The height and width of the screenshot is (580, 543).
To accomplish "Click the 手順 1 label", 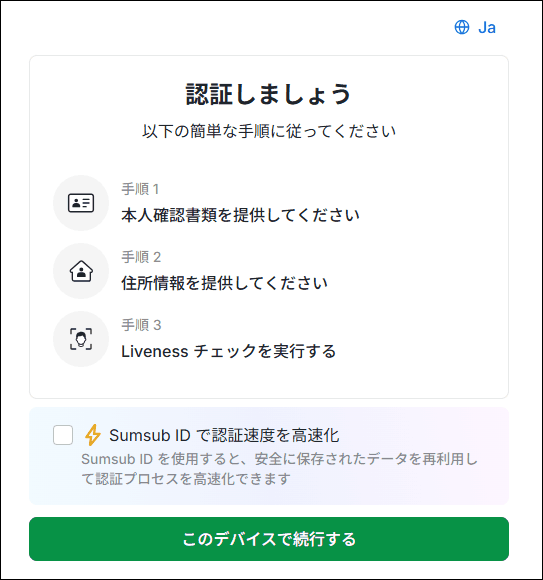I will click(140, 189).
